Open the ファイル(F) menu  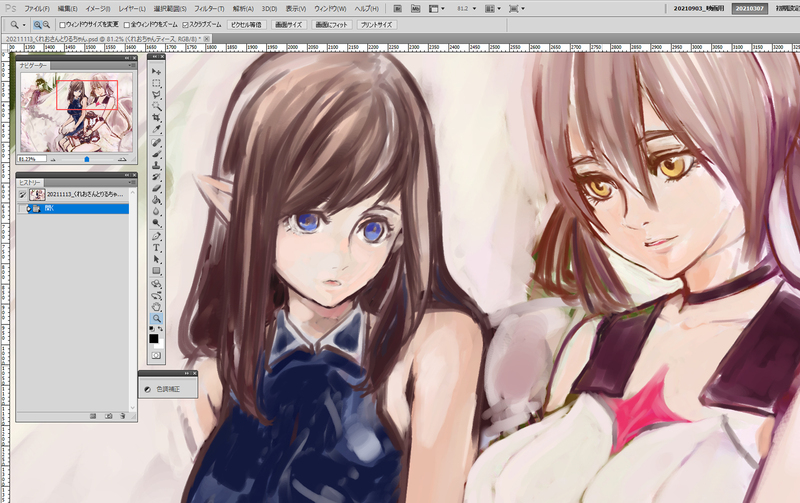(37, 9)
